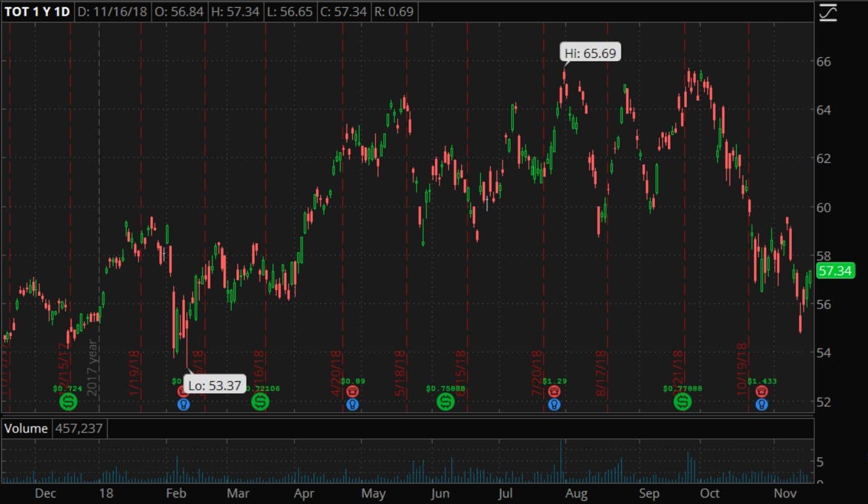Click the $0.77888 dividend icon
Image resolution: width=868 pixels, height=504 pixels.
(683, 401)
